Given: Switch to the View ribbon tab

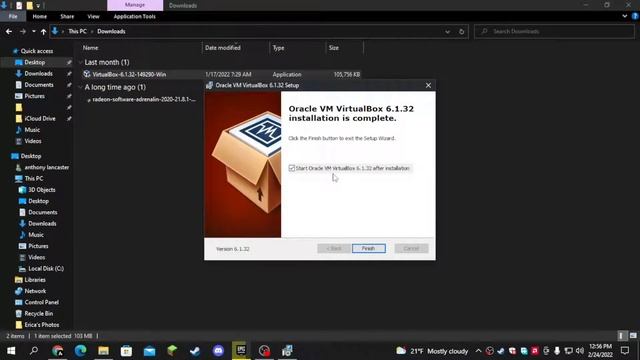Looking at the screenshot, I should coord(93,16).
